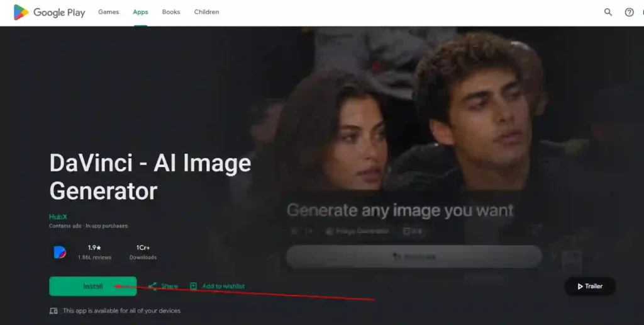Open the Google Play logo home link
Screen dimensions: 644x325
point(49,13)
